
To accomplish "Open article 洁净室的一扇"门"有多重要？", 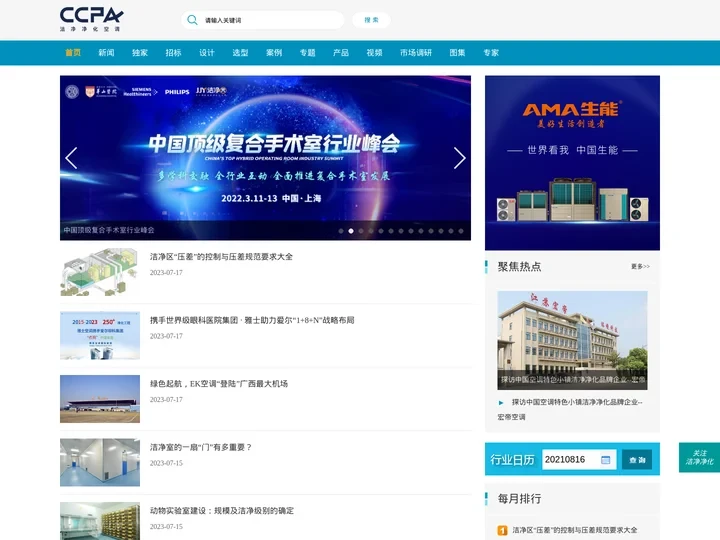I will click(201, 447).
